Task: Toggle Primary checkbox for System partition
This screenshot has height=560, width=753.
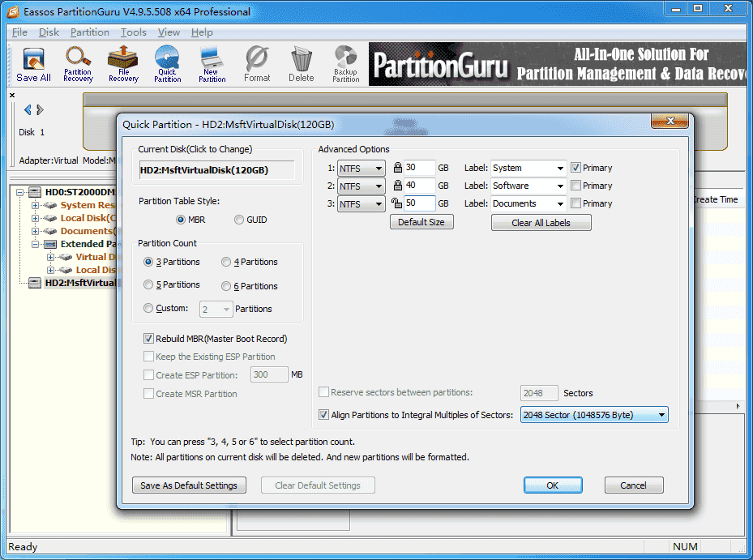Action: click(x=575, y=168)
